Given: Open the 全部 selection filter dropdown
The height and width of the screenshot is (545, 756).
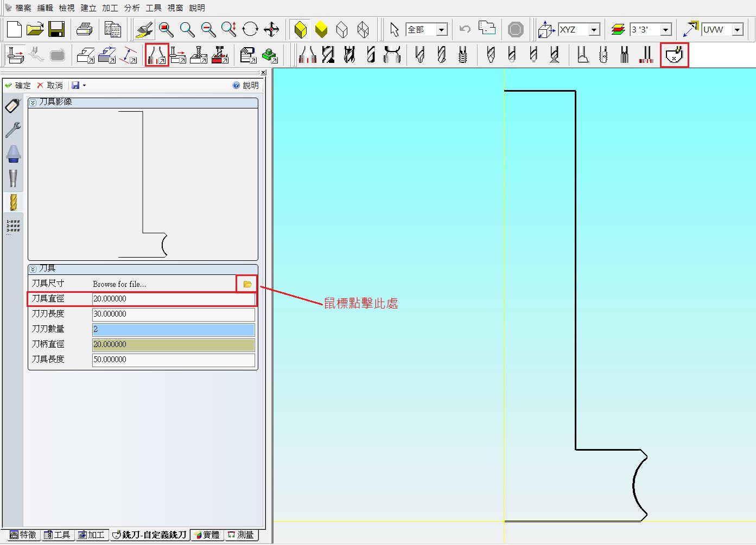Looking at the screenshot, I should 442,30.
